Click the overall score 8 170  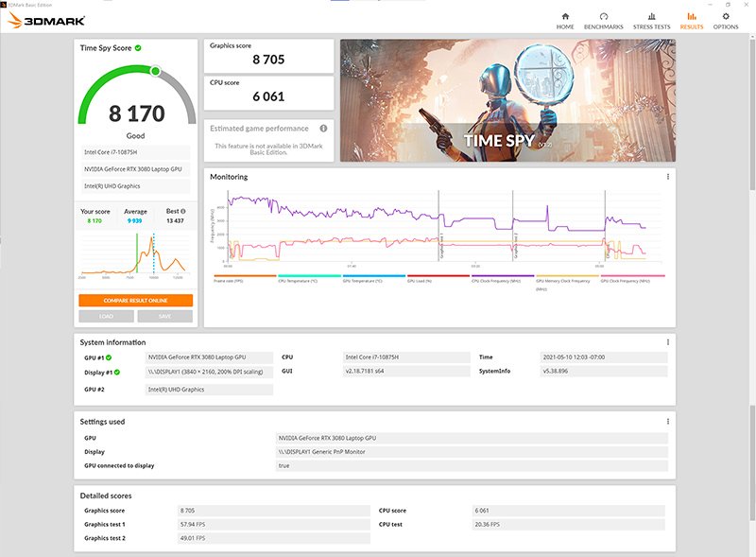click(137, 113)
